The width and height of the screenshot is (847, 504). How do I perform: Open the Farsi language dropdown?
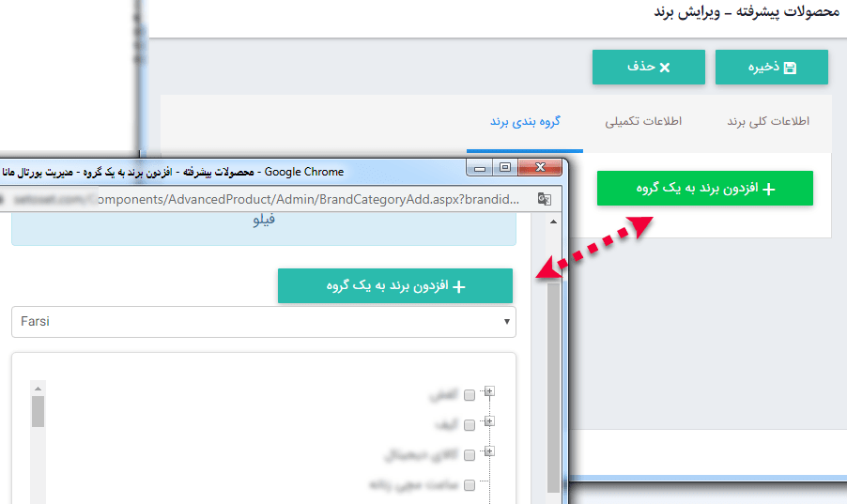(x=263, y=322)
